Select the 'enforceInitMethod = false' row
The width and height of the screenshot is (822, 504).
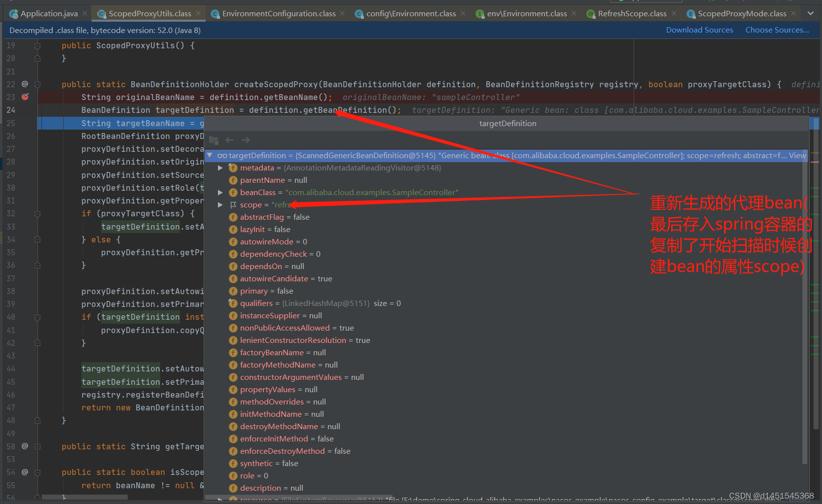point(503,439)
